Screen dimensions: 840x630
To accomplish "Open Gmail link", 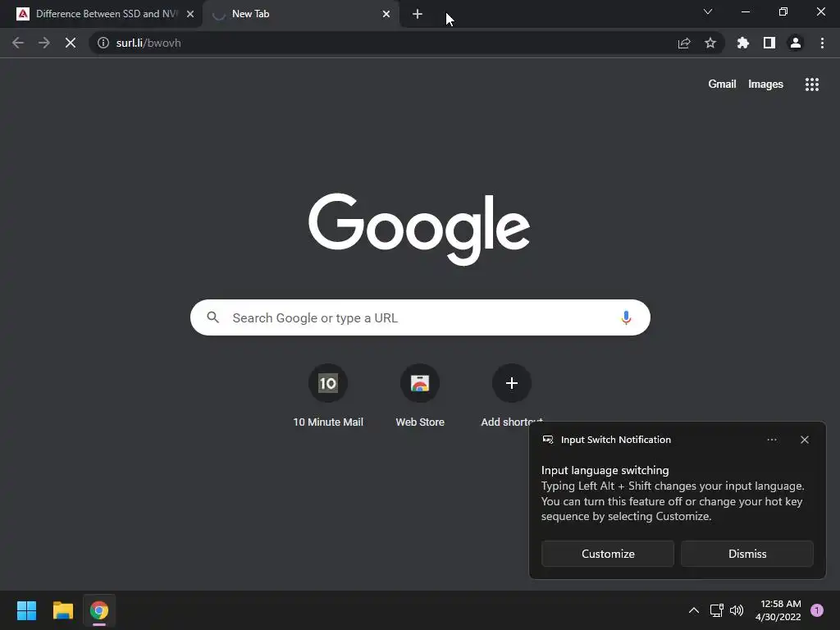I will (722, 84).
